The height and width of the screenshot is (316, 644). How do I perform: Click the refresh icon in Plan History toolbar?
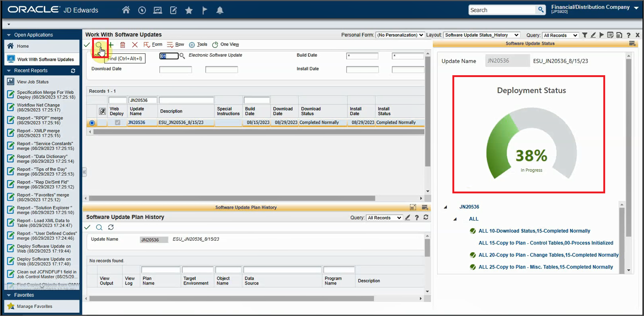click(111, 227)
